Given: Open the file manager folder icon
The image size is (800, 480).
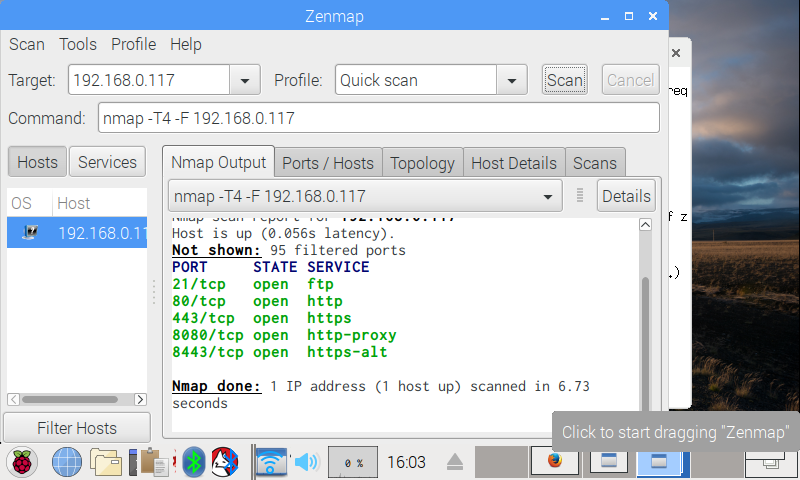Looking at the screenshot, I should click(106, 462).
